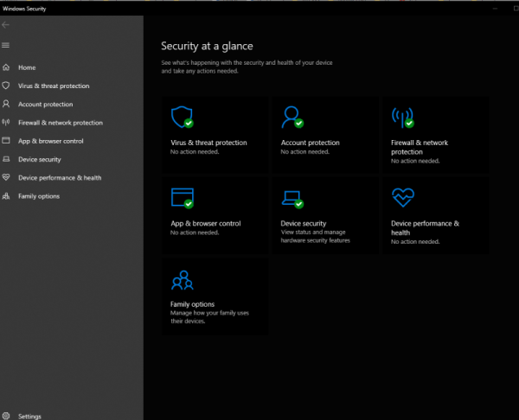519x420 pixels.
Task: Click the Device security laptop tile icon
Action: [x=292, y=198]
